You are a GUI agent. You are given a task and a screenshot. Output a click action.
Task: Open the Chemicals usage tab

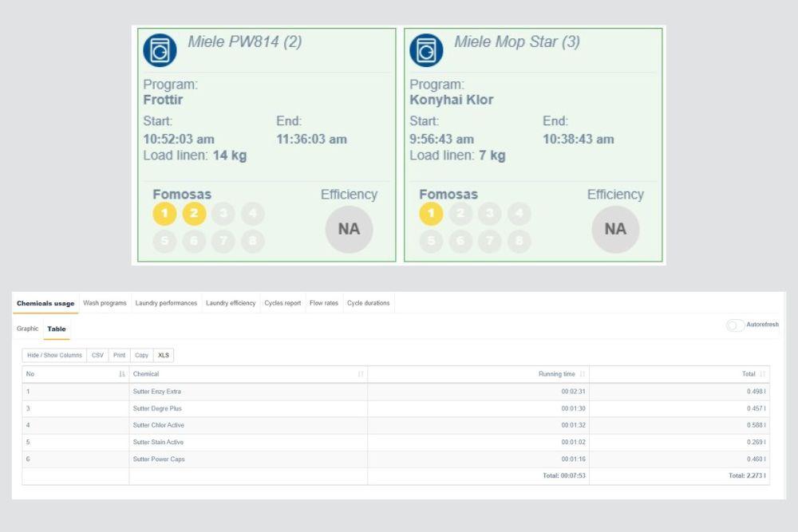(x=45, y=304)
